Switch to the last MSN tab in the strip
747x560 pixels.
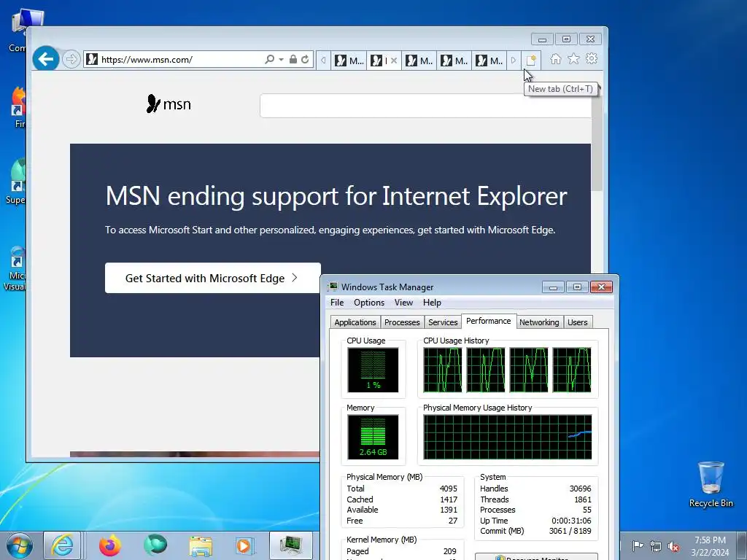(x=489, y=61)
